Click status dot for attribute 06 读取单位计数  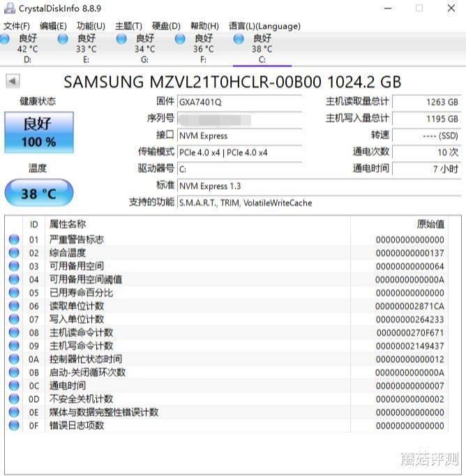pos(14,306)
